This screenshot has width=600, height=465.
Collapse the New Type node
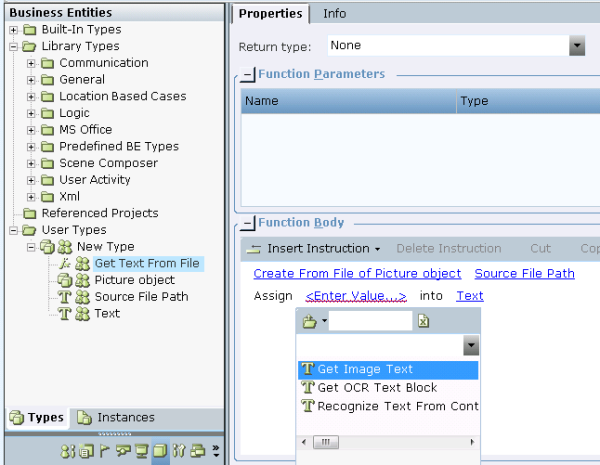pyautogui.click(x=31, y=247)
